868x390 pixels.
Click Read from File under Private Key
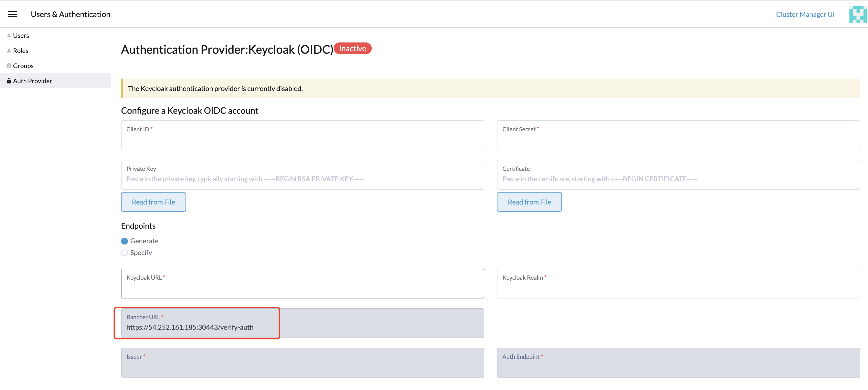[x=153, y=202]
